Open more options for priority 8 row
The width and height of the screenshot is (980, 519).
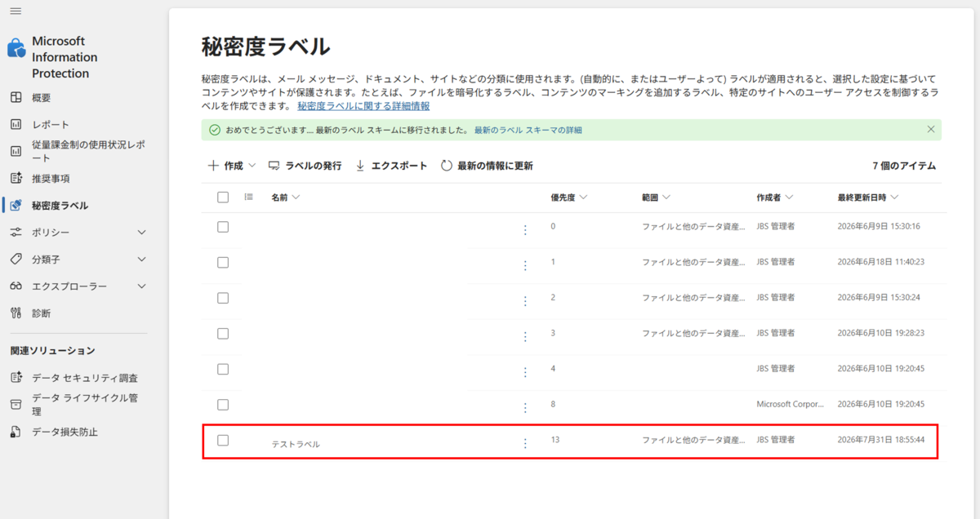coord(525,407)
